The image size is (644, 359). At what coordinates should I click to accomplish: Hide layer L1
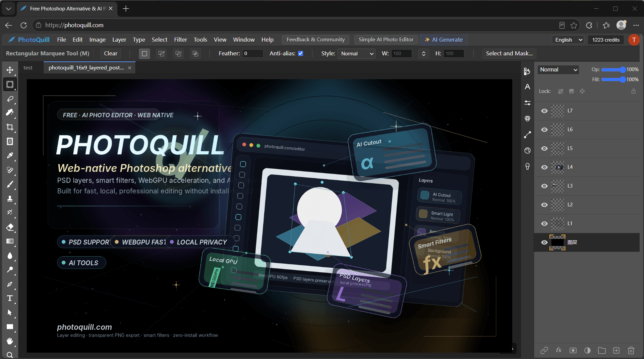click(x=544, y=223)
